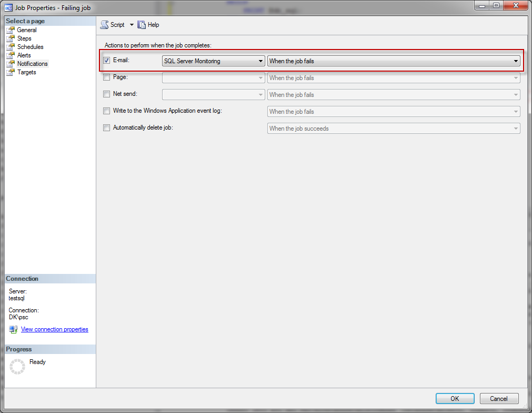Go to the Alerts page

[x=24, y=55]
